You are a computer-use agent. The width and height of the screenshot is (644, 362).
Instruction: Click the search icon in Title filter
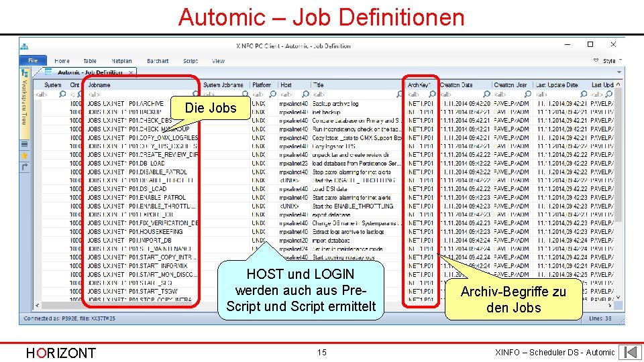point(400,94)
